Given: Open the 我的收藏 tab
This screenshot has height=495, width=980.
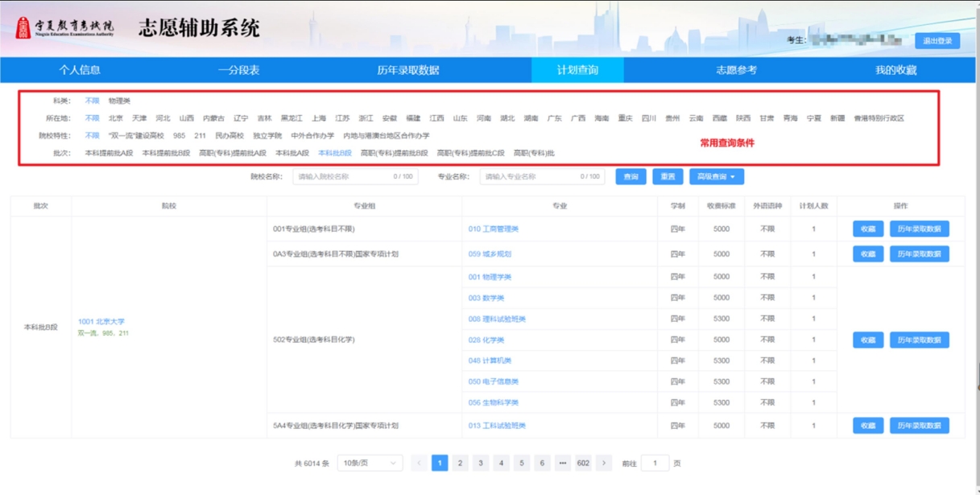Looking at the screenshot, I should coord(895,70).
